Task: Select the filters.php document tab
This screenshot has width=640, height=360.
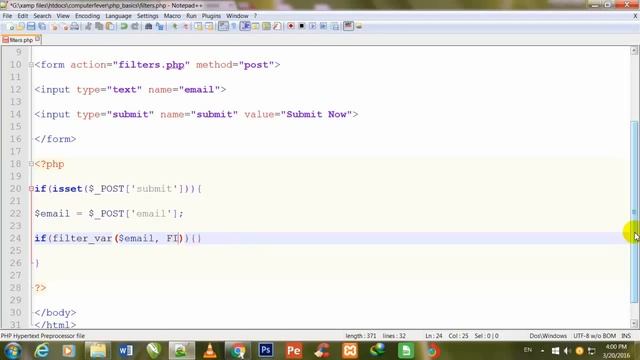Action: [21, 40]
